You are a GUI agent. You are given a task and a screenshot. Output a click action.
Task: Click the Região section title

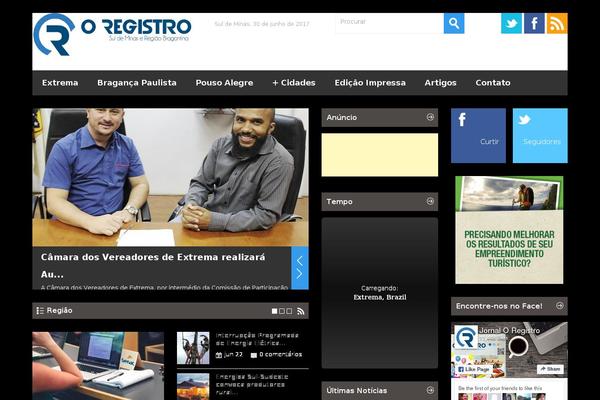[59, 310]
